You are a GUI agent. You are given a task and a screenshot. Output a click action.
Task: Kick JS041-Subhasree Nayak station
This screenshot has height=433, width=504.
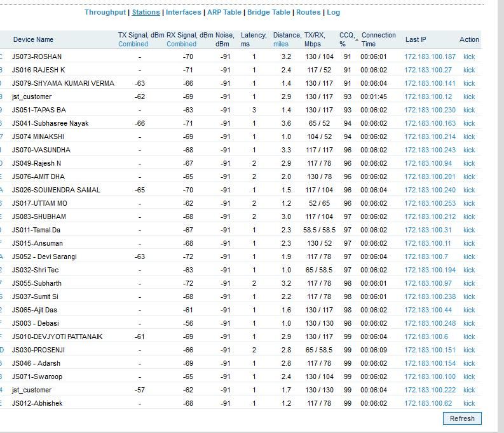[x=469, y=124]
